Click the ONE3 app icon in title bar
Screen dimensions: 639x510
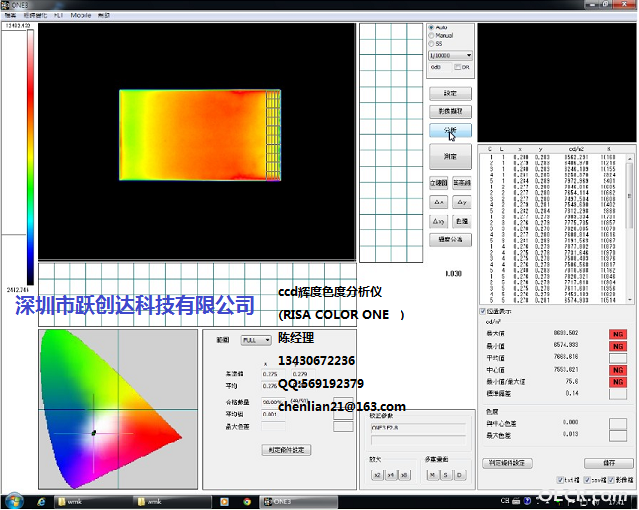pos(5,5)
